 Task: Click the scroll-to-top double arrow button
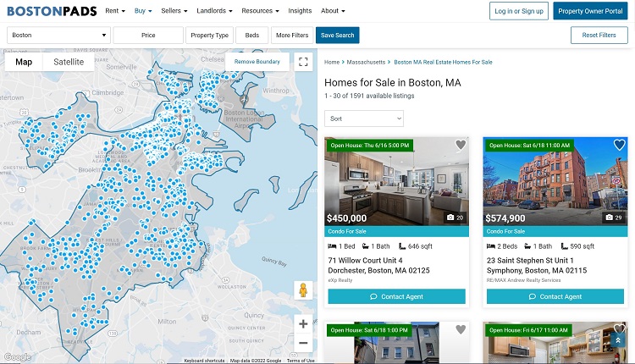(618, 340)
